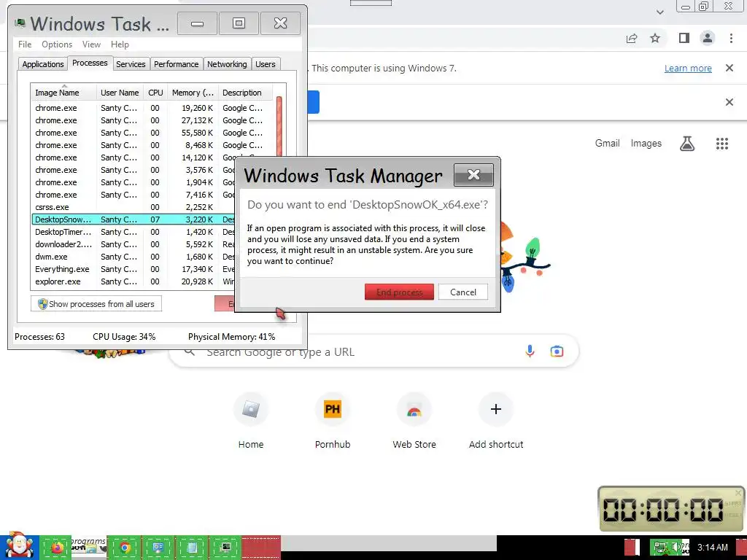Select chrome.exe row using 19,260 K
The width and height of the screenshot is (747, 560).
[x=152, y=108]
